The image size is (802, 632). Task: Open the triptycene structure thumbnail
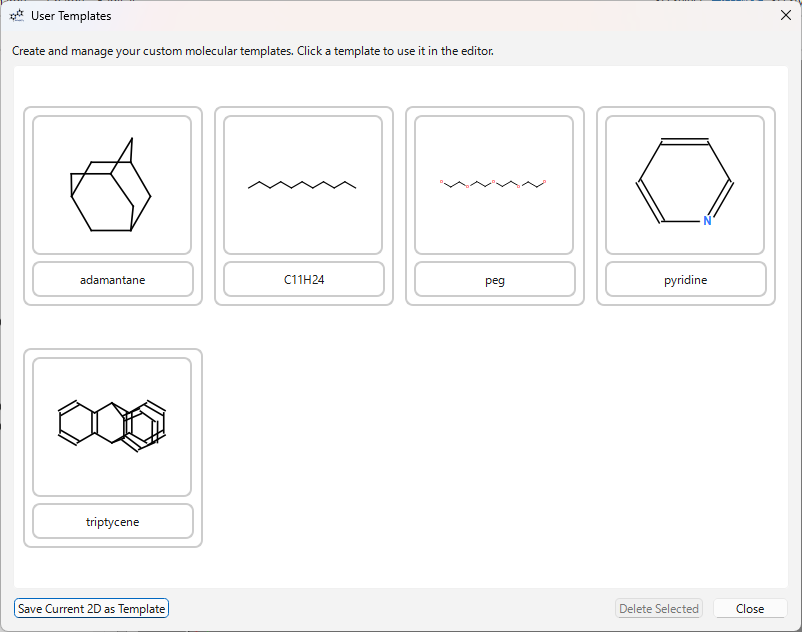(112, 426)
